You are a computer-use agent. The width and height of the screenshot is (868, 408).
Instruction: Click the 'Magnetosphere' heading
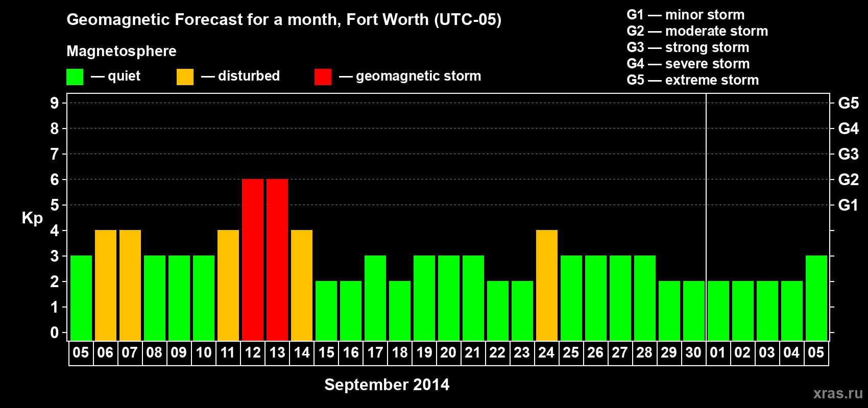click(x=122, y=51)
